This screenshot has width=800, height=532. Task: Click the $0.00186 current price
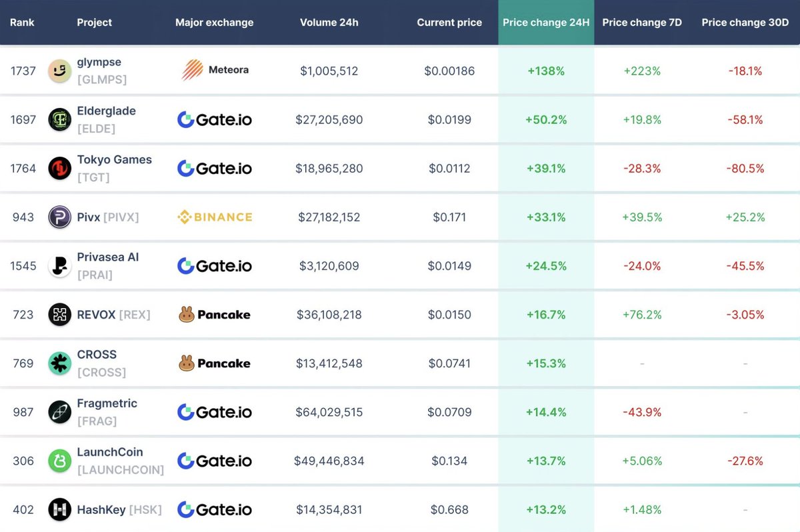pos(449,71)
